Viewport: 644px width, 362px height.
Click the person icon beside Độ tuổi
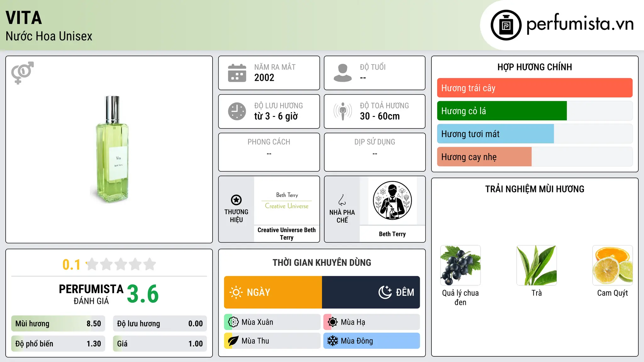pyautogui.click(x=343, y=73)
